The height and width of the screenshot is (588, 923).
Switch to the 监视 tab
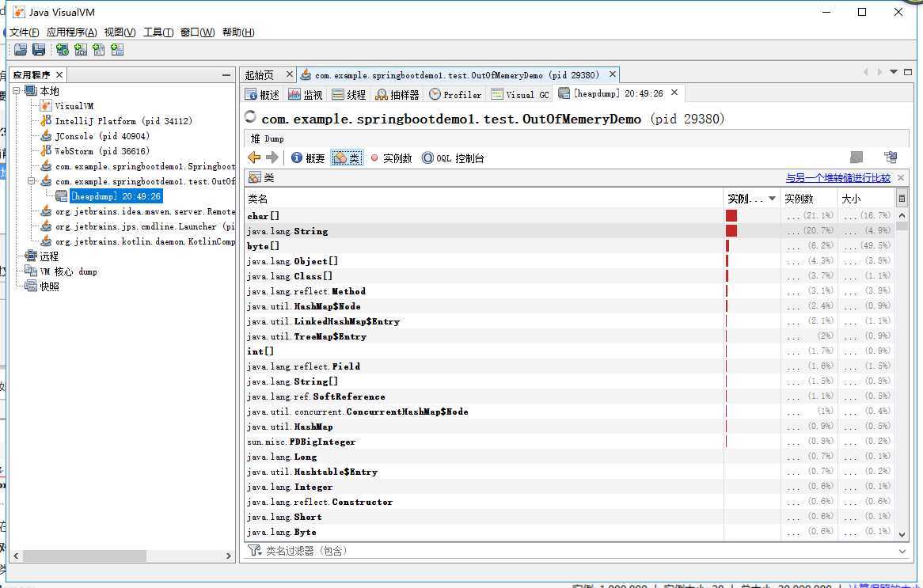pyautogui.click(x=306, y=94)
